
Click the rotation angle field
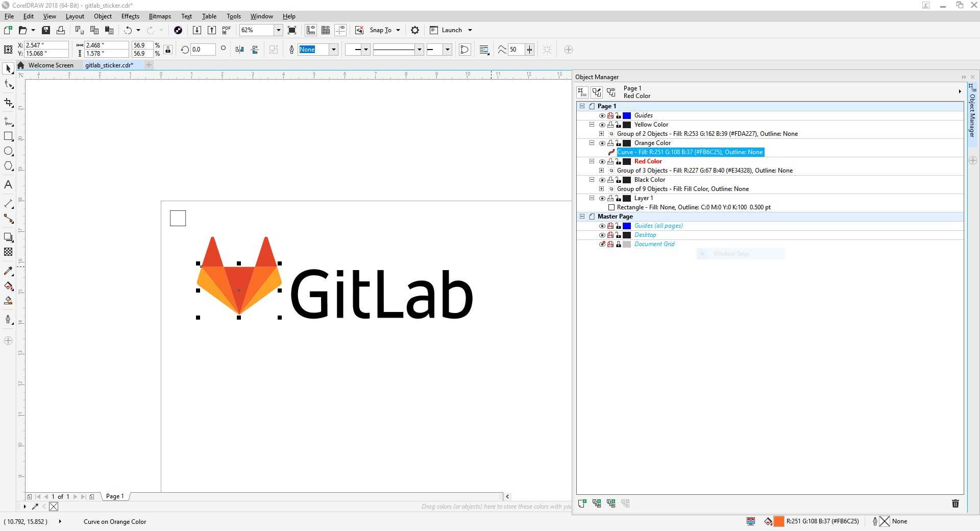coord(203,50)
